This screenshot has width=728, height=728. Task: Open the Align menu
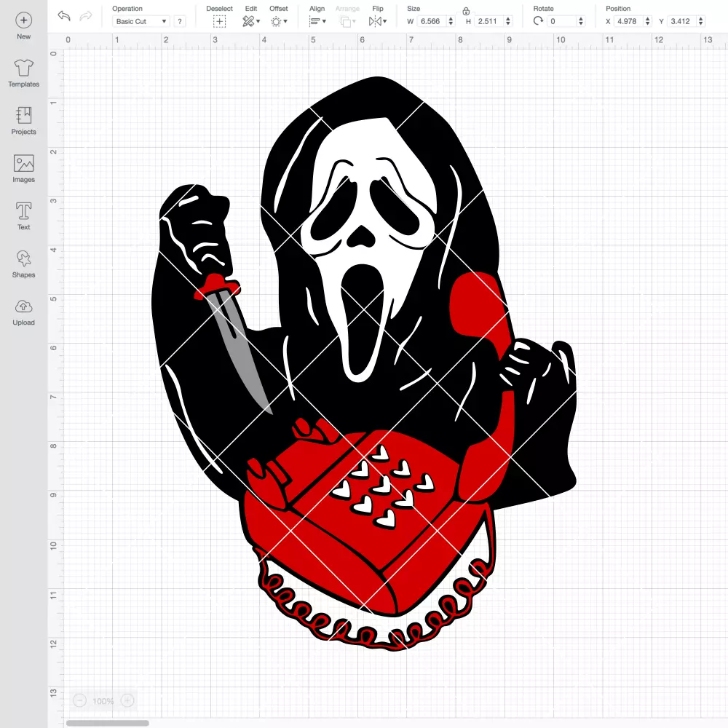click(317, 21)
